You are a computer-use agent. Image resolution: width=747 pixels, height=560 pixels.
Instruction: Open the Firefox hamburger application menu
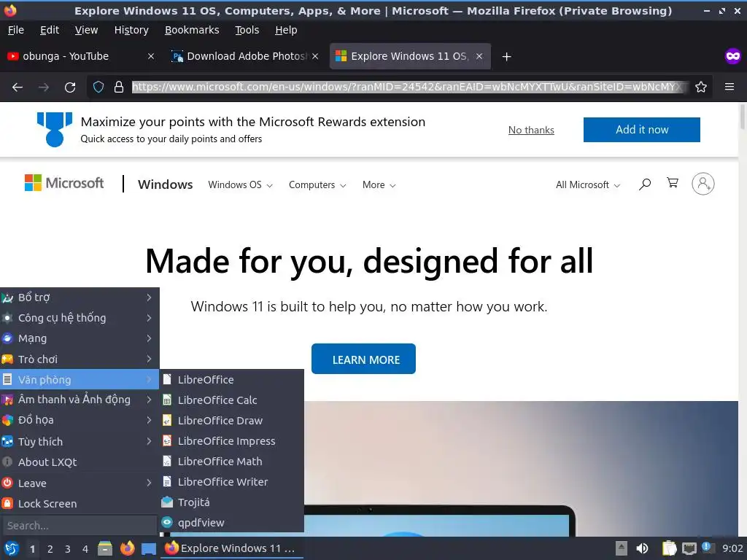pos(729,87)
